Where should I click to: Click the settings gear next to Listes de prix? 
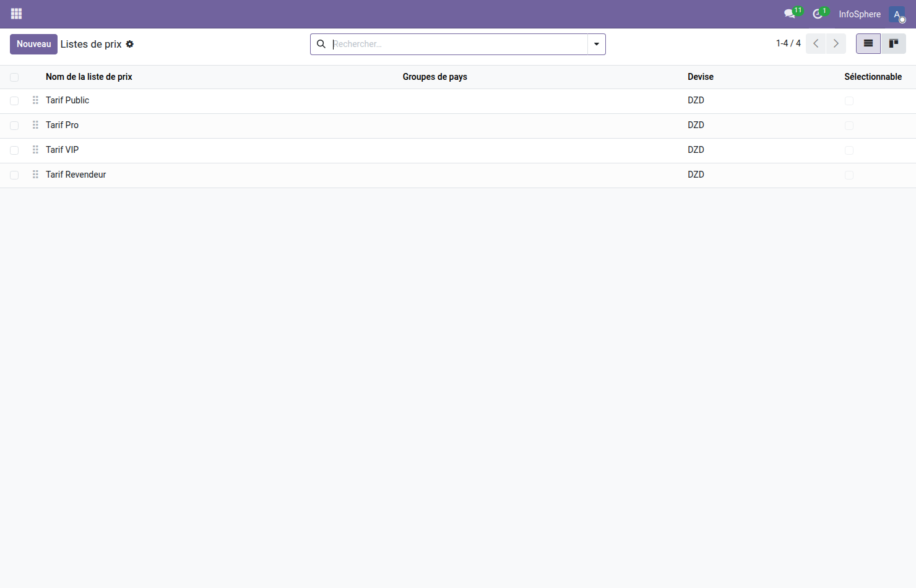[x=129, y=44]
